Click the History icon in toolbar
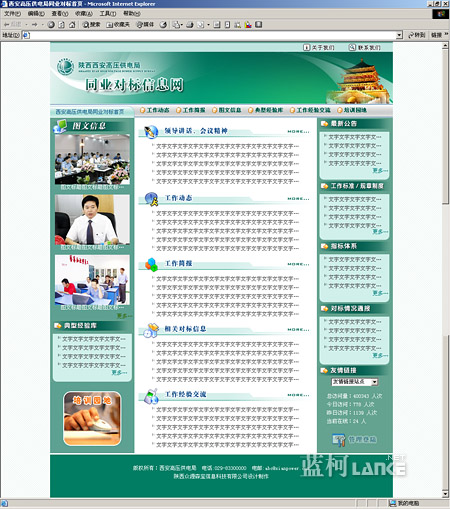 point(163,25)
